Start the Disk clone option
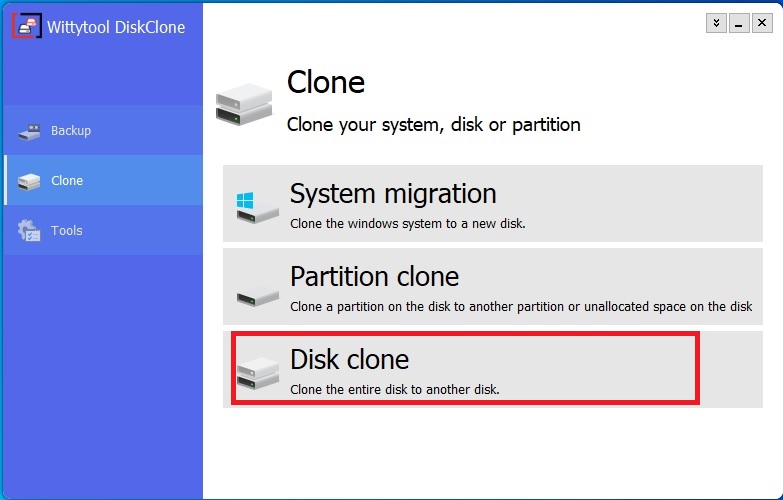Viewport: 783px width, 500px height. [493, 370]
